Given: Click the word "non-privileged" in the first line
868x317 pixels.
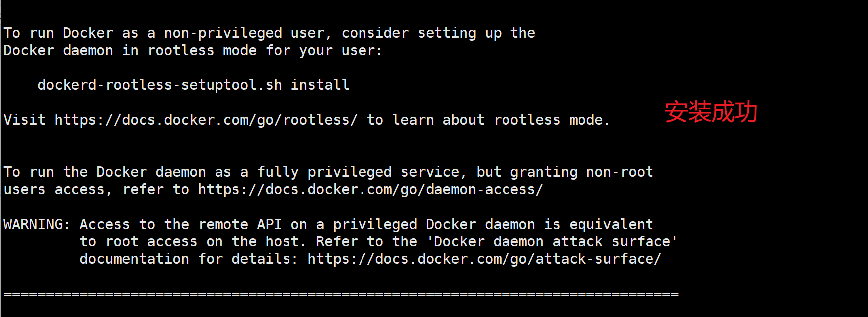Looking at the screenshot, I should [223, 33].
